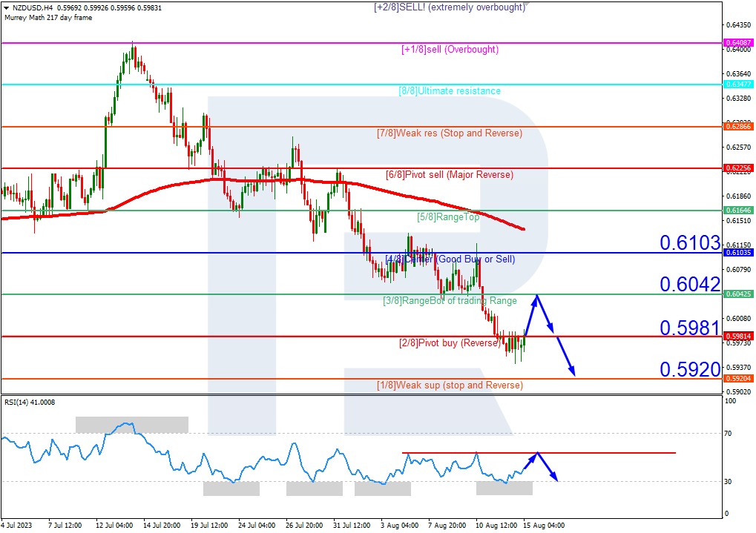Select the 15 Aug 04:00 time axis label
The image size is (756, 533).
(543, 525)
